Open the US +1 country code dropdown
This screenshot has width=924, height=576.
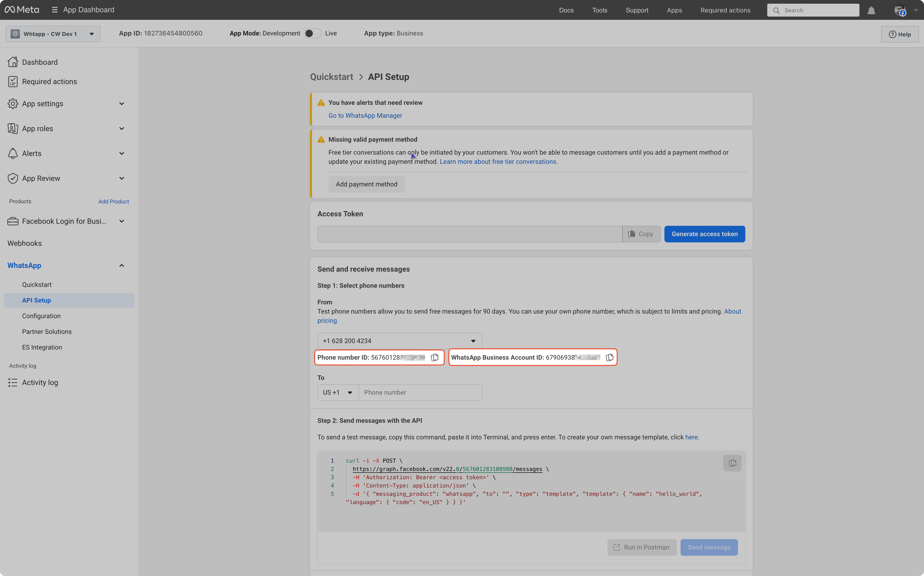338,392
